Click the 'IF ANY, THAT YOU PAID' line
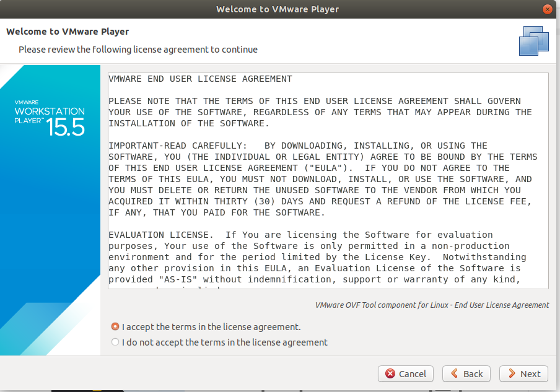 [x=216, y=212]
